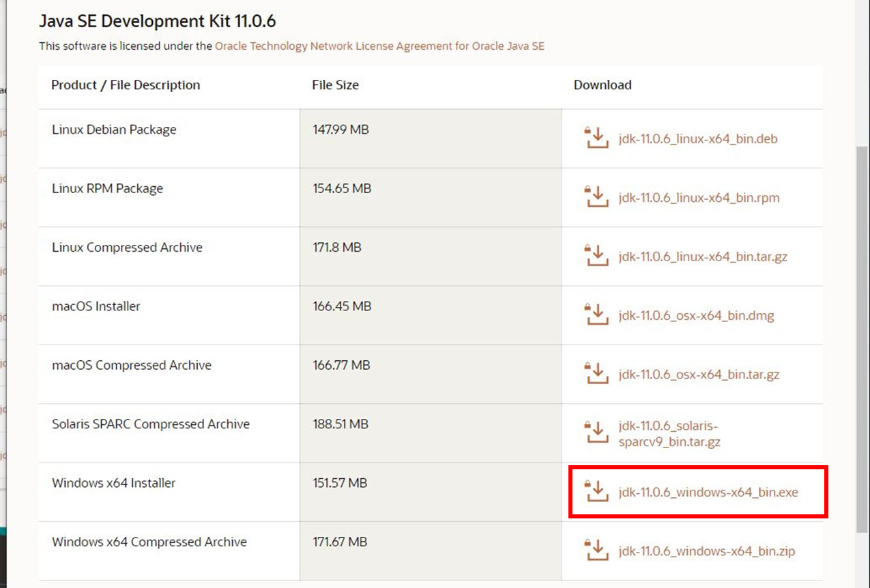Download jdk-11.0.6_windows-x64_bin.exe installer link
Image resolution: width=870 pixels, height=588 pixels.
point(708,492)
